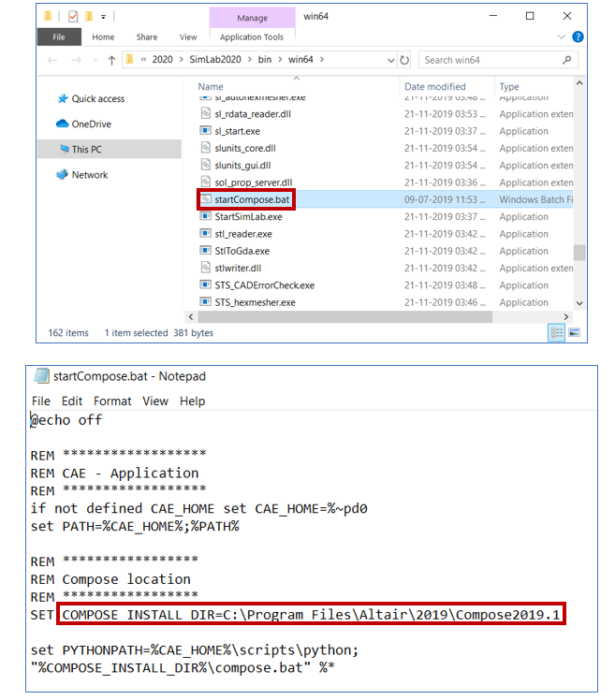Expand the ribbon with the chevron
The width and height of the screenshot is (615, 700).
tap(562, 37)
